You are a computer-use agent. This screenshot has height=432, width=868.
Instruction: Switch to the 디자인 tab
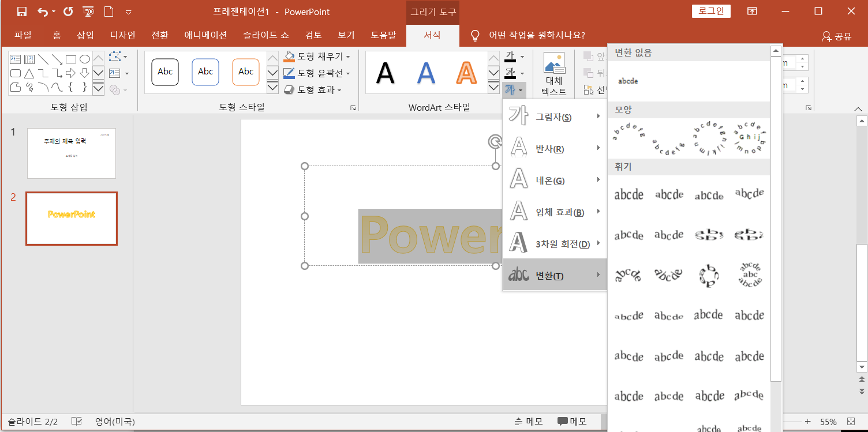tap(122, 35)
